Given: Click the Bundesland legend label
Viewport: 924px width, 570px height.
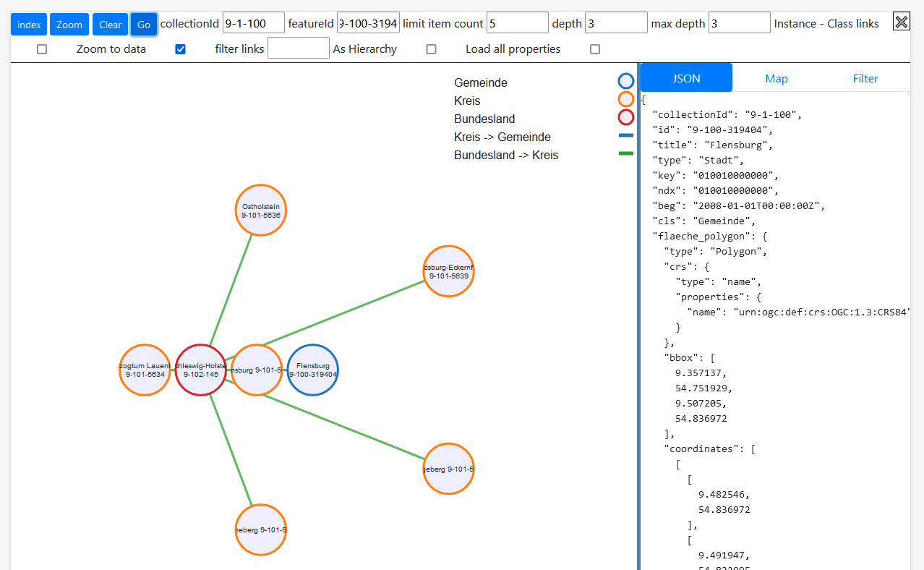Looking at the screenshot, I should (x=484, y=119).
